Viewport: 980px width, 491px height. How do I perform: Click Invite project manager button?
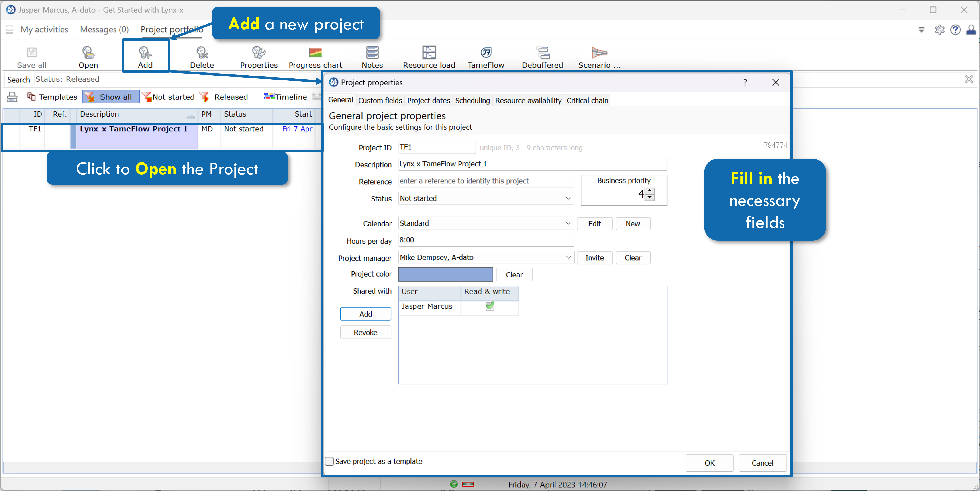coord(594,258)
